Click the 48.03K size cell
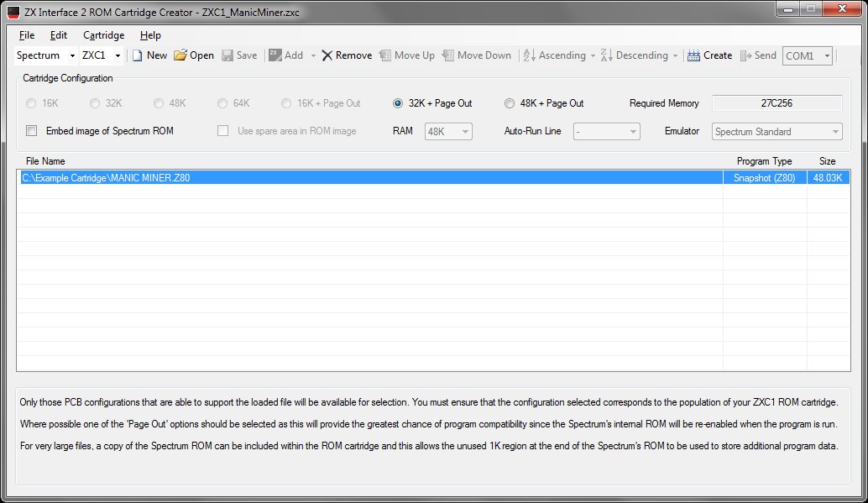This screenshot has width=868, height=503. 828,178
